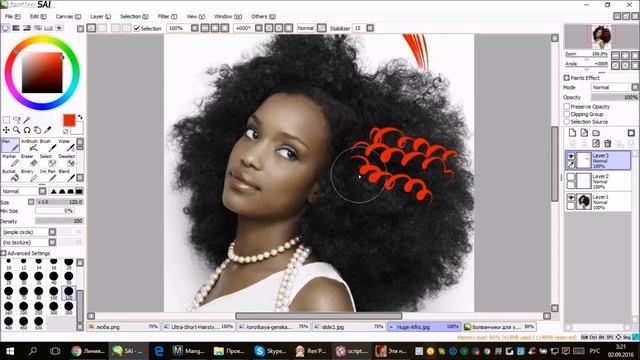The height and width of the screenshot is (360, 640).
Task: Create a new layer folder
Action: [x=596, y=133]
